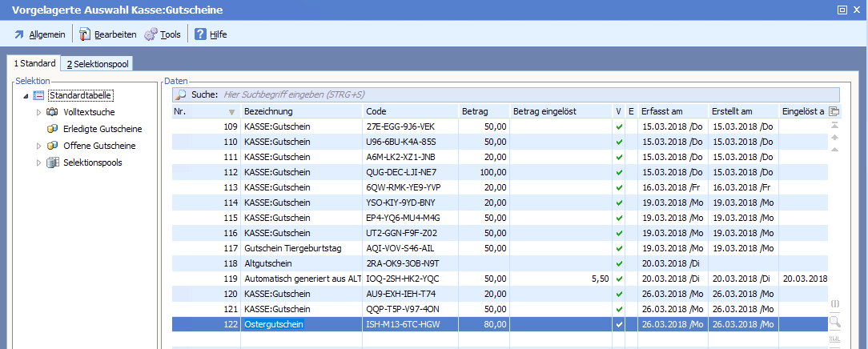Select Erledigte Gutscheine in the tree

click(102, 129)
